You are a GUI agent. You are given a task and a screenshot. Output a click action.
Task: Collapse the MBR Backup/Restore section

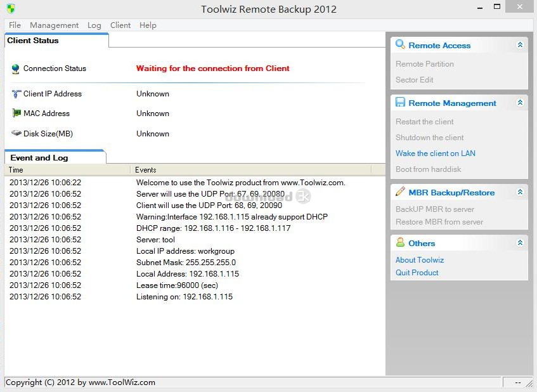point(520,192)
